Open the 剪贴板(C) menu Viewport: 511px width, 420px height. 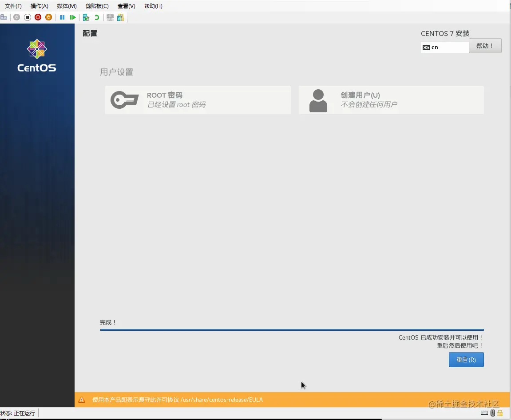97,6
